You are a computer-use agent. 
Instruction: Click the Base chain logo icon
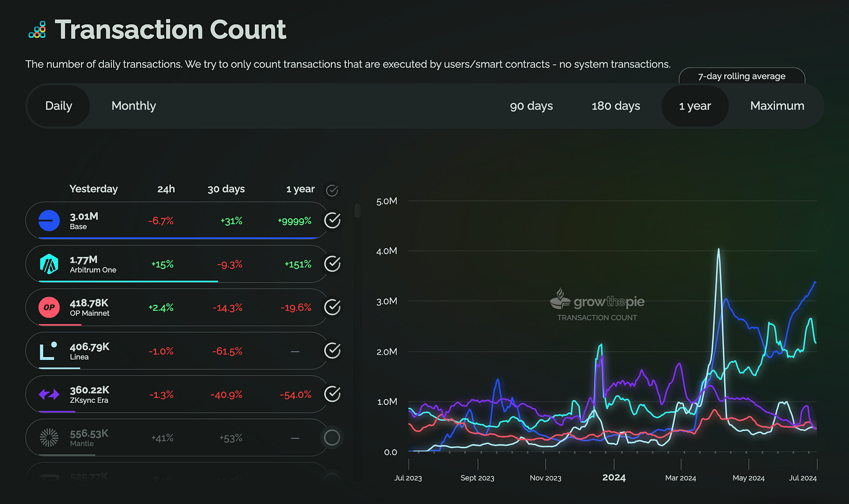(49, 221)
